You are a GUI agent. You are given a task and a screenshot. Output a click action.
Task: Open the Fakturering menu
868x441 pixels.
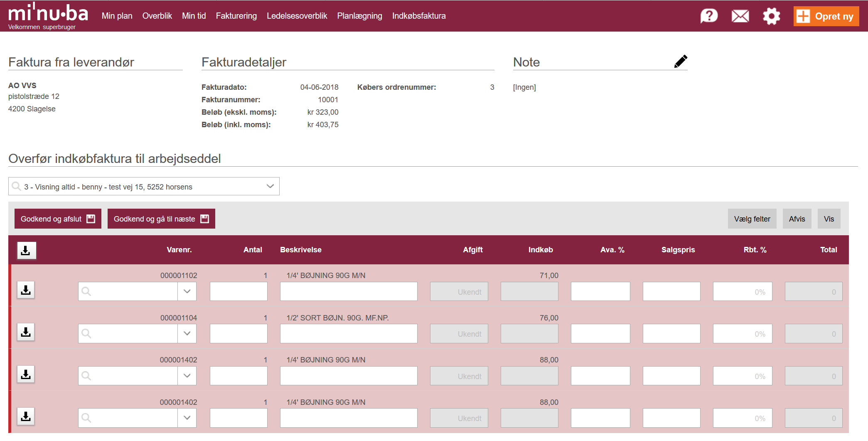click(236, 16)
